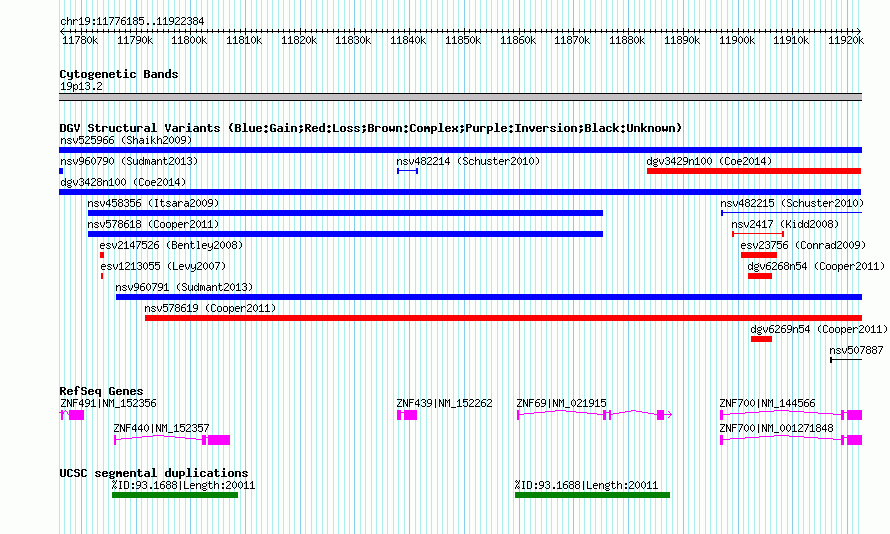Image resolution: width=890 pixels, height=534 pixels.
Task: Click the RefSeq Genes track title
Action: pos(101,391)
